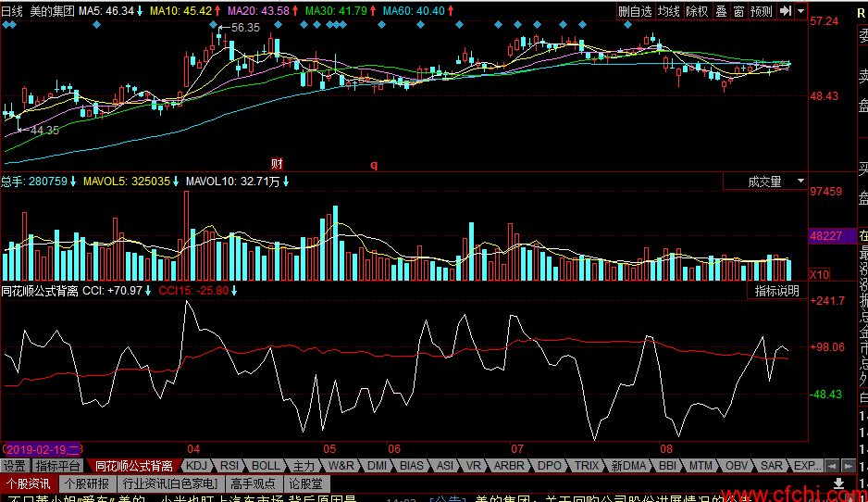The width and height of the screenshot is (868, 502).
Task: Switch to the DMI indicator tab
Action: [377, 466]
